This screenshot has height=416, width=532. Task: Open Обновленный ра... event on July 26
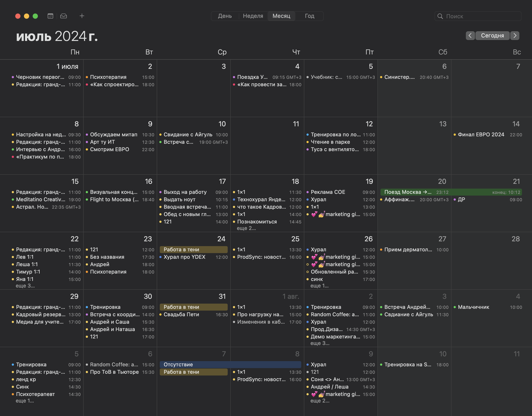click(x=341, y=272)
